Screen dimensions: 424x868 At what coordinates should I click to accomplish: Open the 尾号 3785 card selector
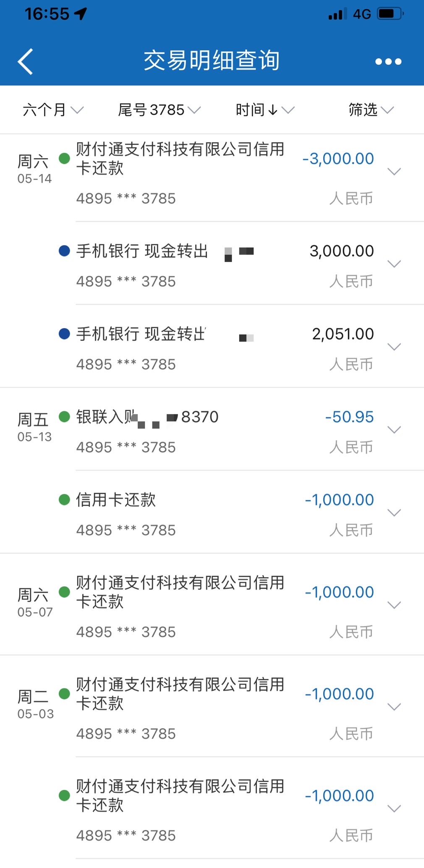[x=159, y=110]
